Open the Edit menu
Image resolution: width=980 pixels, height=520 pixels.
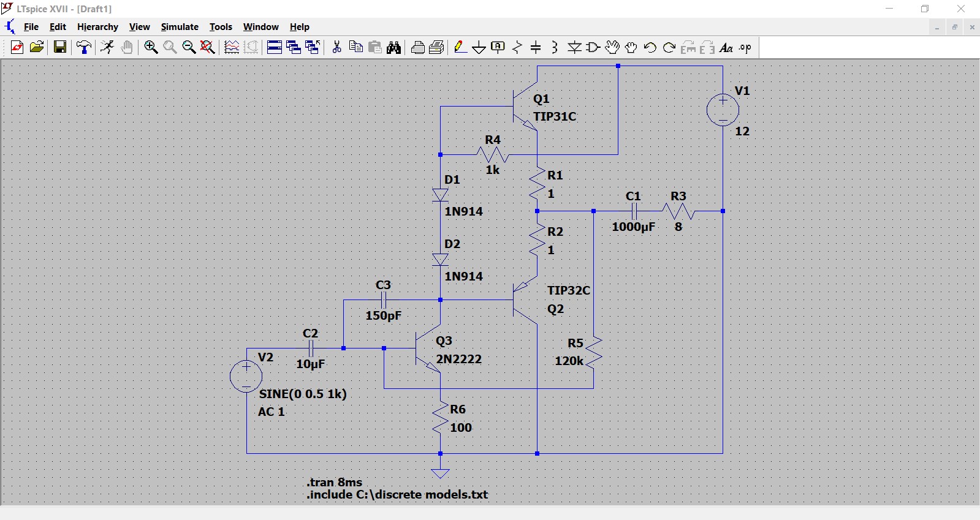[x=58, y=27]
